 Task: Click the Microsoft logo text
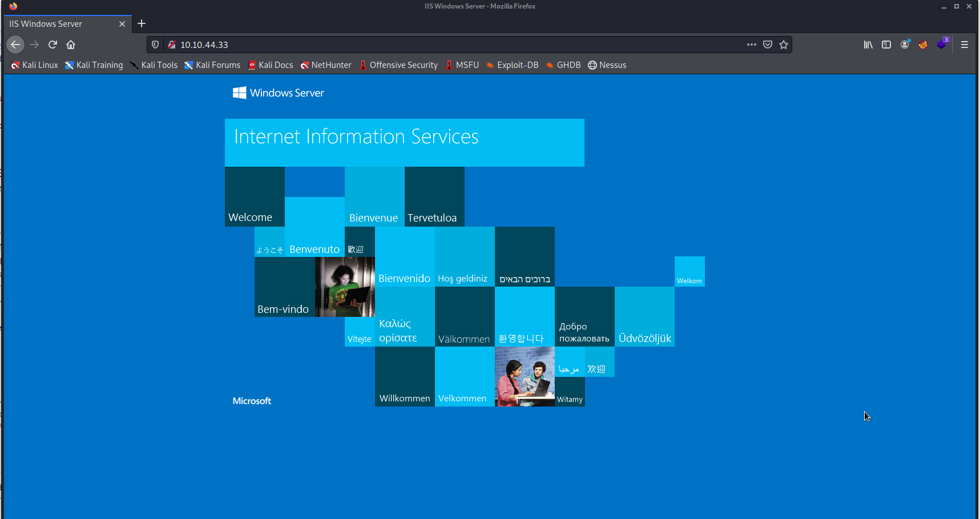252,401
